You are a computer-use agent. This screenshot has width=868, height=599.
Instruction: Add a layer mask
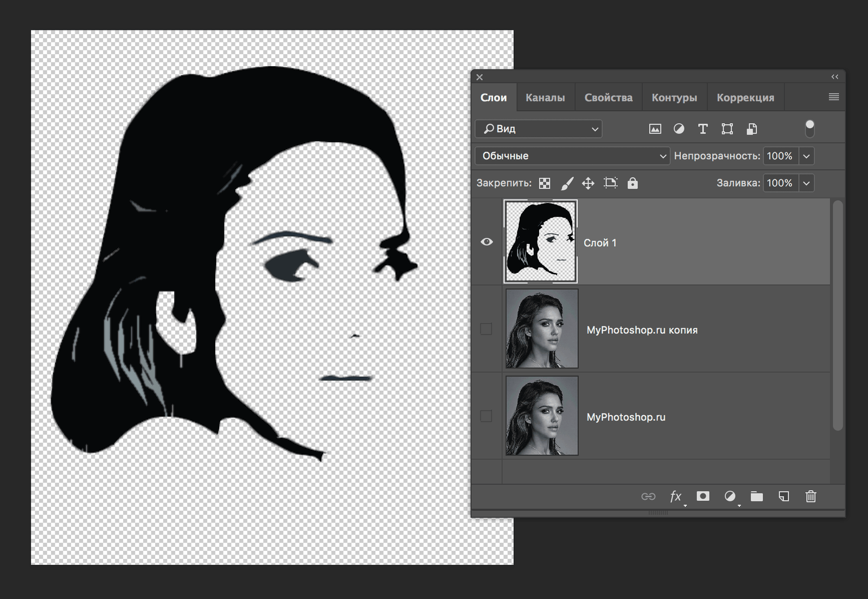(x=703, y=496)
